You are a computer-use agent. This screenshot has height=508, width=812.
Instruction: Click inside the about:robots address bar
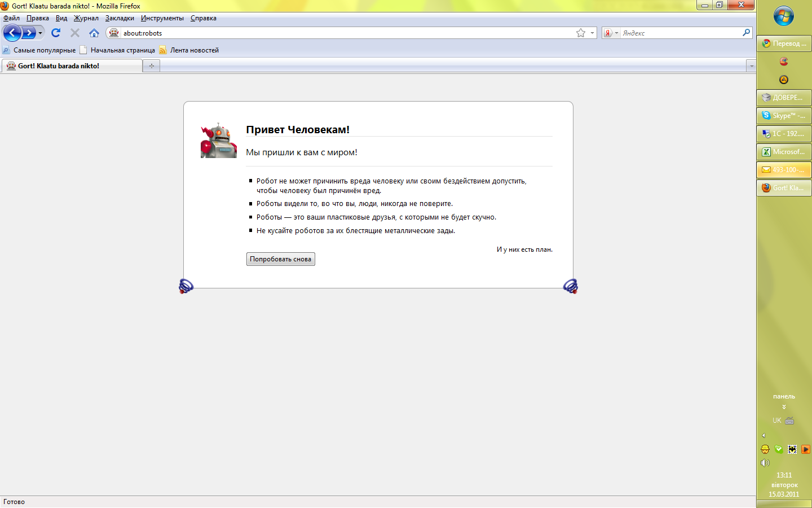[338, 33]
